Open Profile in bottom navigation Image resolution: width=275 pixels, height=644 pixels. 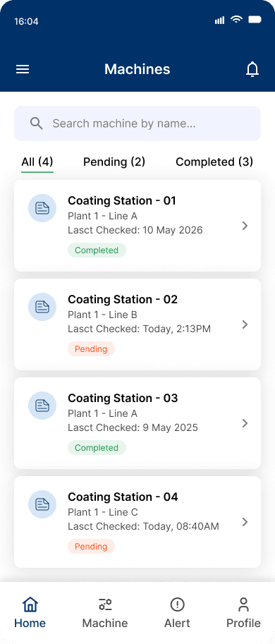click(243, 613)
